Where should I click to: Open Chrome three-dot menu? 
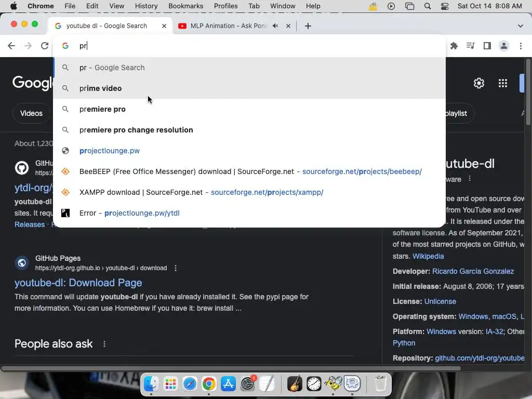click(x=521, y=46)
